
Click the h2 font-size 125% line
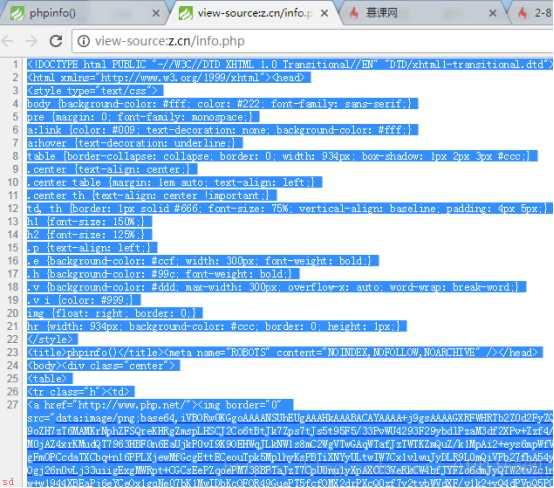click(x=89, y=234)
